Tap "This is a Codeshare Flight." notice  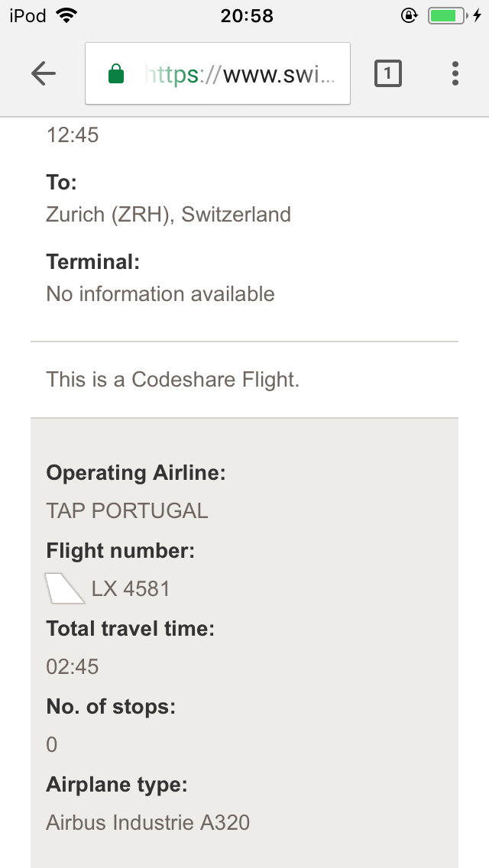tap(173, 380)
